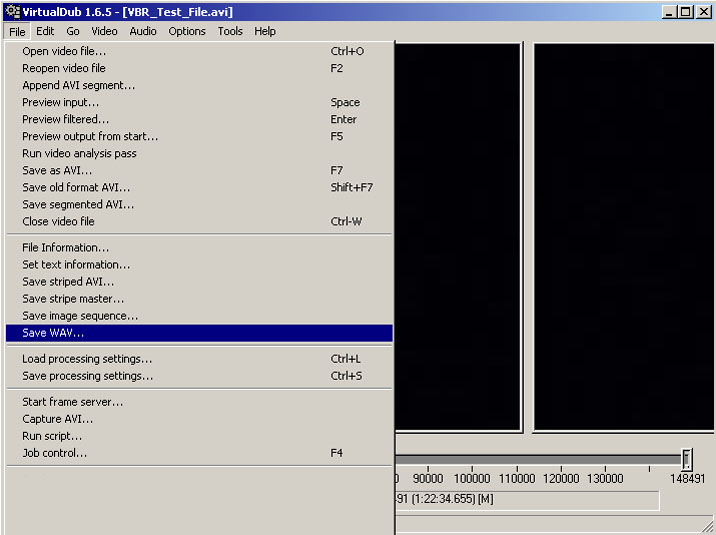The height and width of the screenshot is (535, 716).
Task: Select Save old format AVI...
Action: 199,188
